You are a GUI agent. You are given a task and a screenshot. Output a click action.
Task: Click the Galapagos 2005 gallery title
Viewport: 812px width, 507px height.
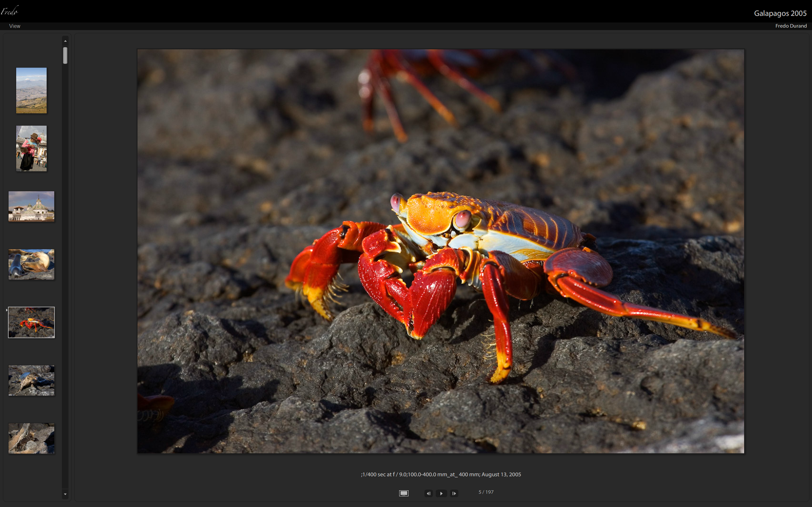pos(780,13)
